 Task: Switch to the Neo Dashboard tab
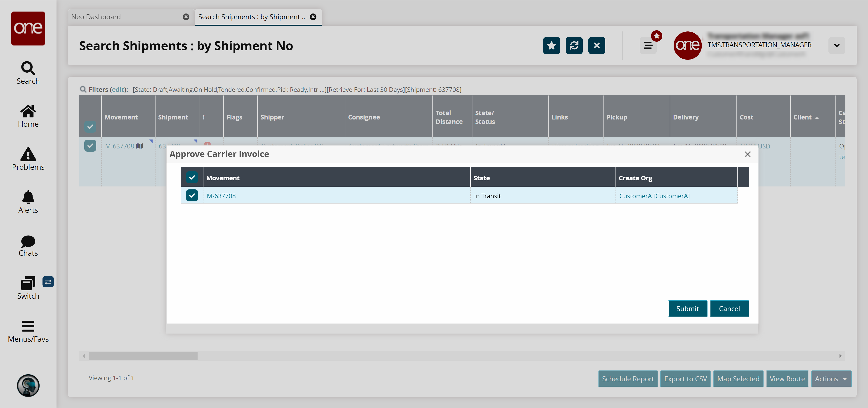(96, 17)
